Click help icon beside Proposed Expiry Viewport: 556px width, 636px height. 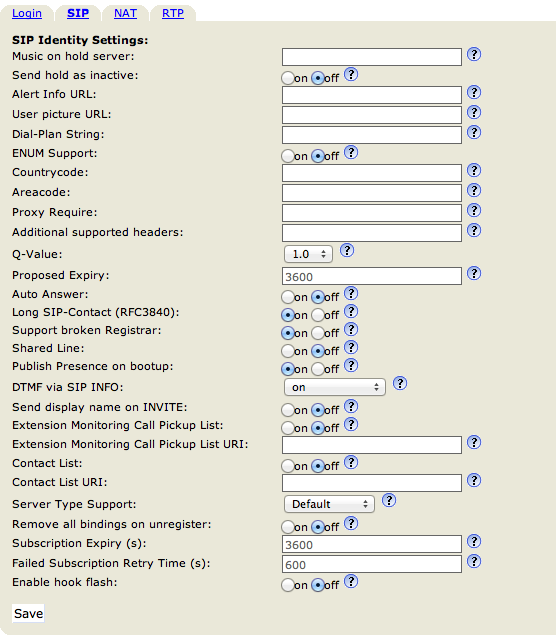474,273
